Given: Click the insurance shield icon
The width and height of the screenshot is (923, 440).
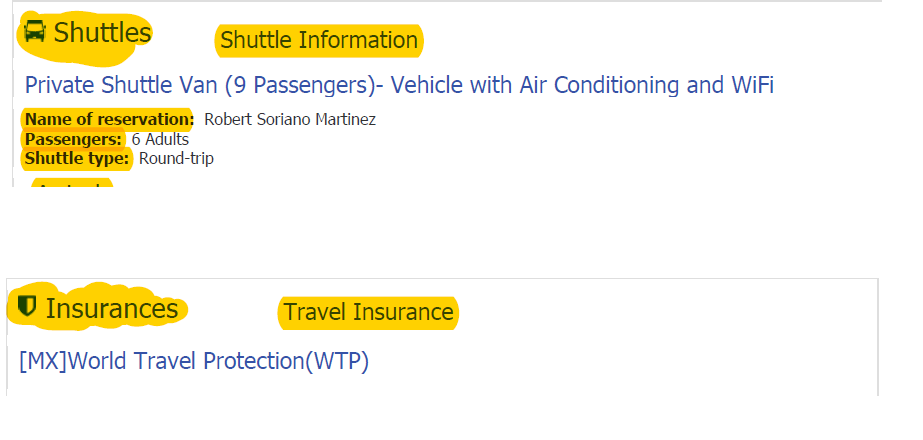Looking at the screenshot, I should (27, 307).
